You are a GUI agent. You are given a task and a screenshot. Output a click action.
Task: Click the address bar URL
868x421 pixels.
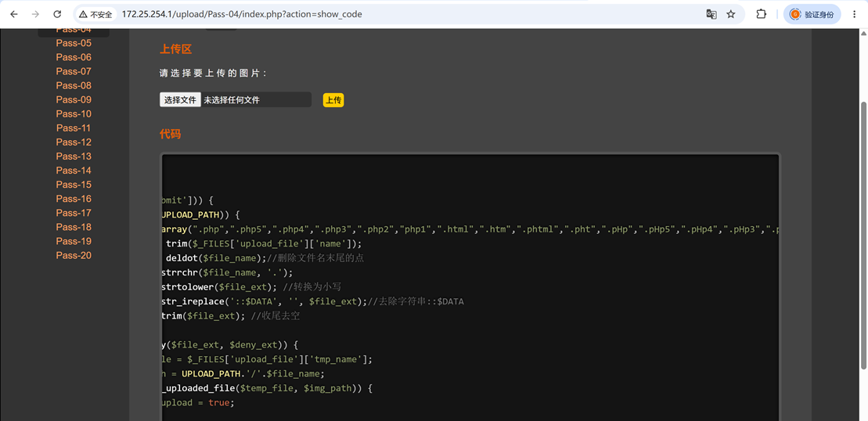pos(242,14)
